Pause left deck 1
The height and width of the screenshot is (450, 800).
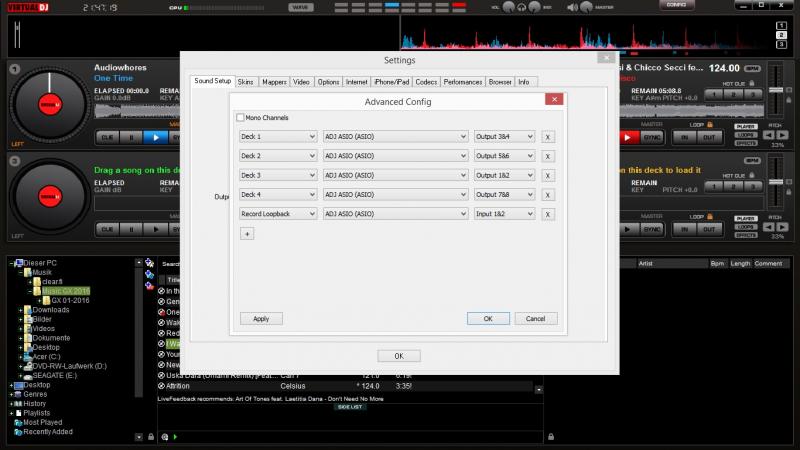(x=131, y=137)
